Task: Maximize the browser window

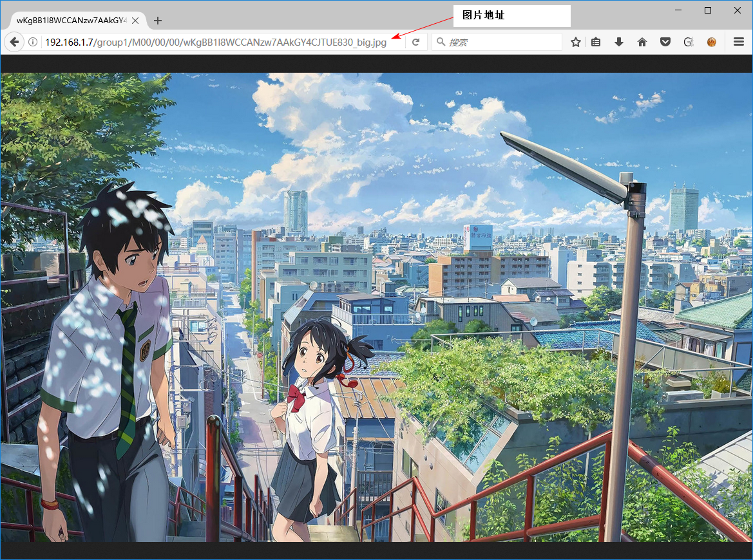Action: click(708, 10)
